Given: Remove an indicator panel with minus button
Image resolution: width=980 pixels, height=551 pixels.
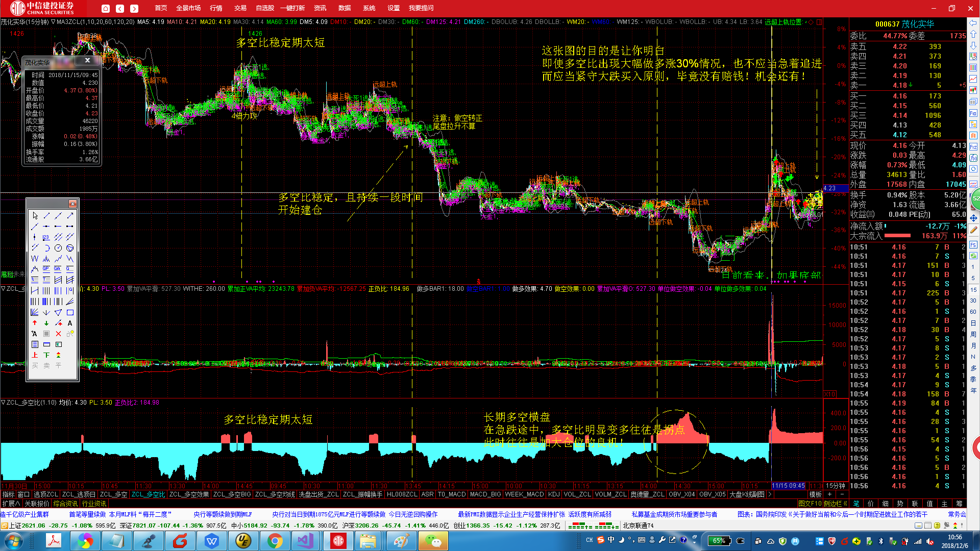Looking at the screenshot, I should pyautogui.click(x=842, y=494).
